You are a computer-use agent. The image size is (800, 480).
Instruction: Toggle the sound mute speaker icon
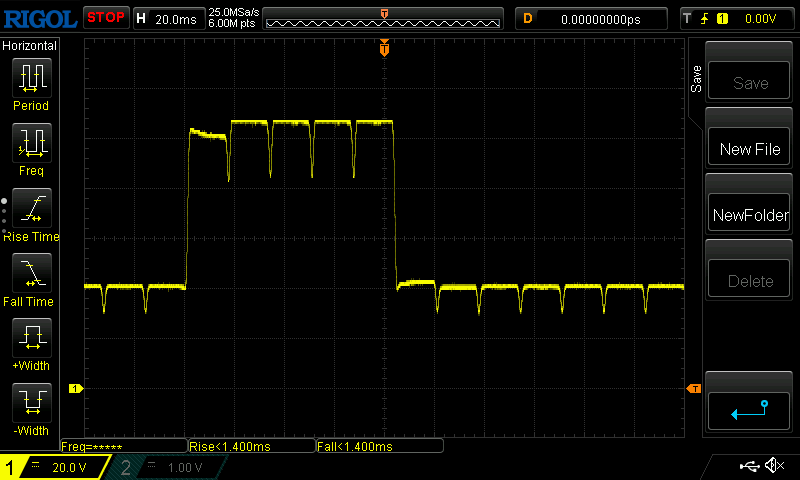point(773,466)
